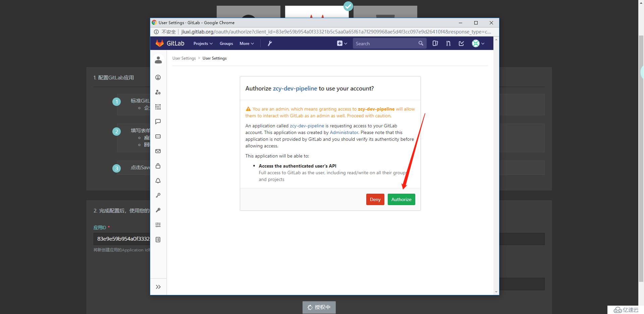Open Preferences sliders sidebar icon
644x314 pixels.
(x=158, y=225)
